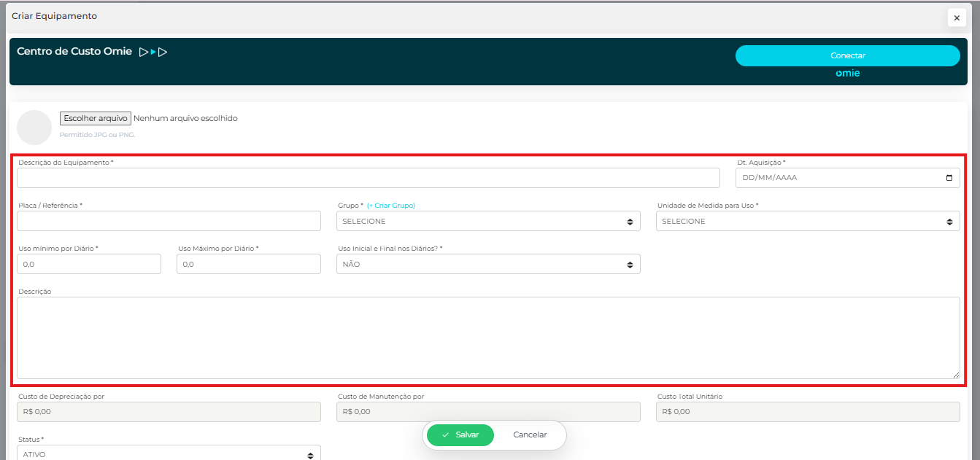Click the round equipment photo placeholder
This screenshot has width=980, height=460.
tap(34, 128)
